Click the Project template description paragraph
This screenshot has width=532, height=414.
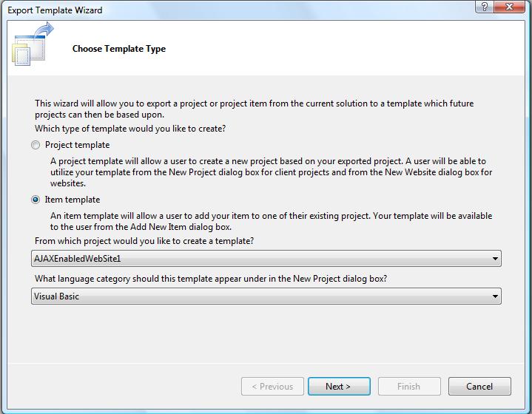pos(270,172)
